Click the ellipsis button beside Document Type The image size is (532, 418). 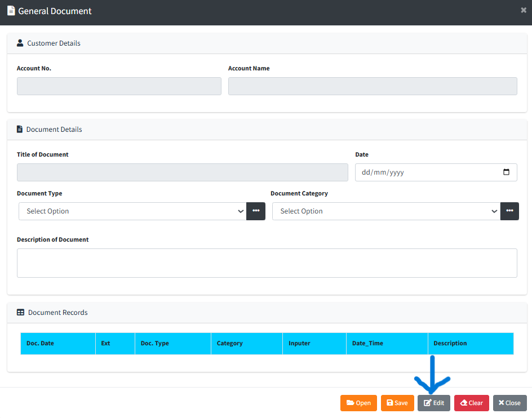click(256, 211)
